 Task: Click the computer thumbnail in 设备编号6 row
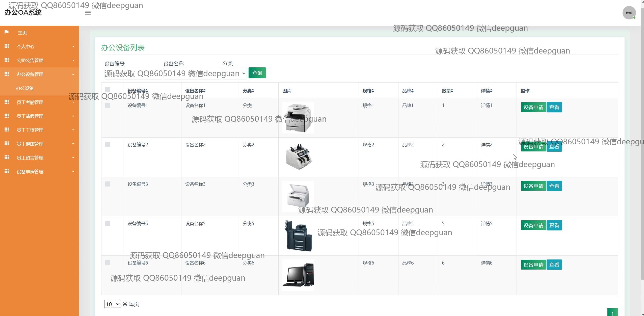pyautogui.click(x=298, y=275)
